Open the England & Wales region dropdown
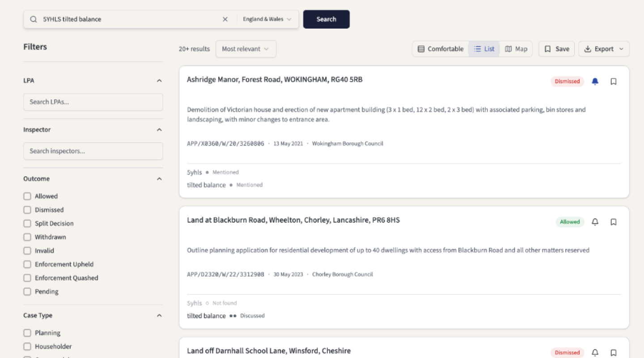Image resolution: width=644 pixels, height=358 pixels. 267,19
